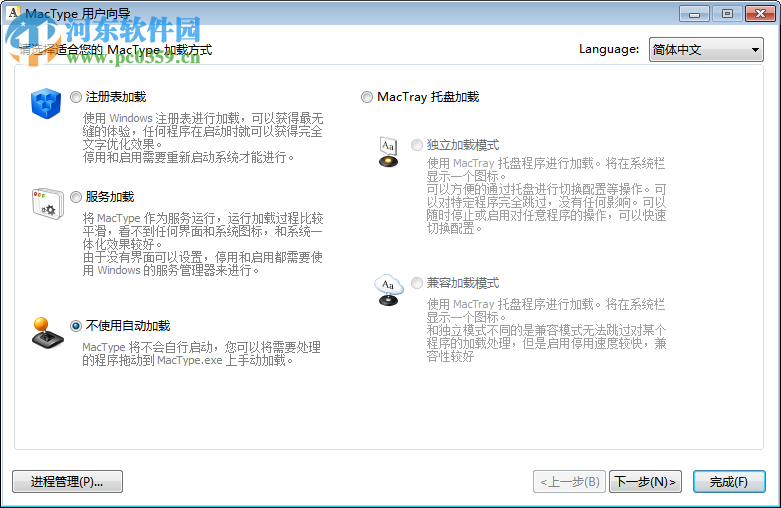Viewport: 781px width, 508px height.
Task: Click the standalone mode tray icon
Action: [x=389, y=152]
